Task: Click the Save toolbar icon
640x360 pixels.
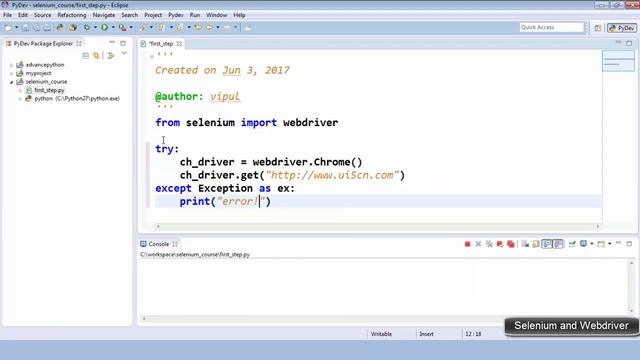Action: [x=26, y=27]
